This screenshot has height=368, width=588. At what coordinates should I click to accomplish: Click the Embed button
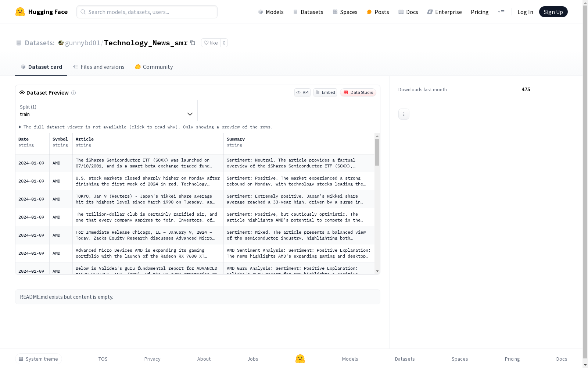(x=325, y=92)
